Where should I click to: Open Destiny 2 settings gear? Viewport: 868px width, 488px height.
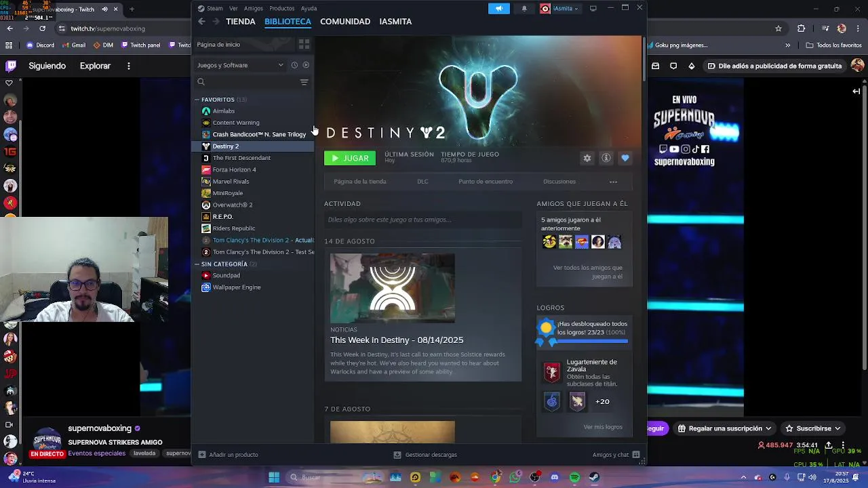[587, 158]
